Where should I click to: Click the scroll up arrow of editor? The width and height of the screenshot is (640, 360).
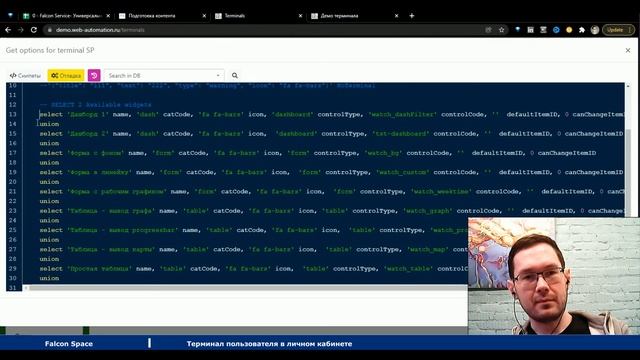[628, 86]
